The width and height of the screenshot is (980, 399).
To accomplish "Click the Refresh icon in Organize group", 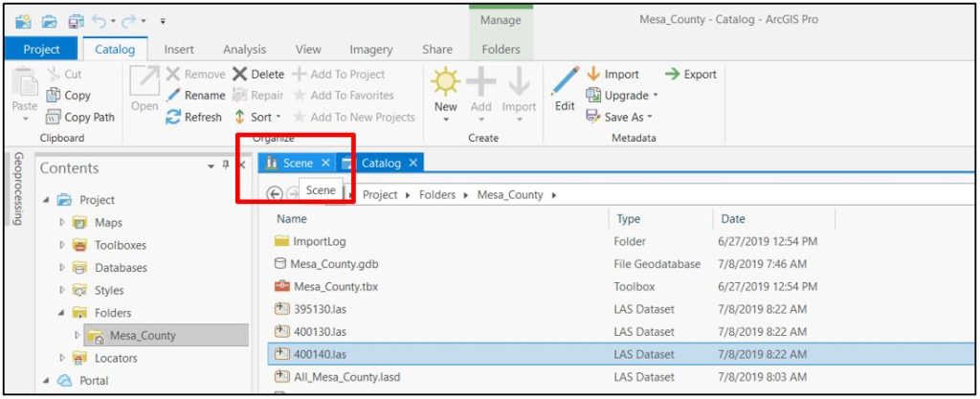I will coord(173,117).
